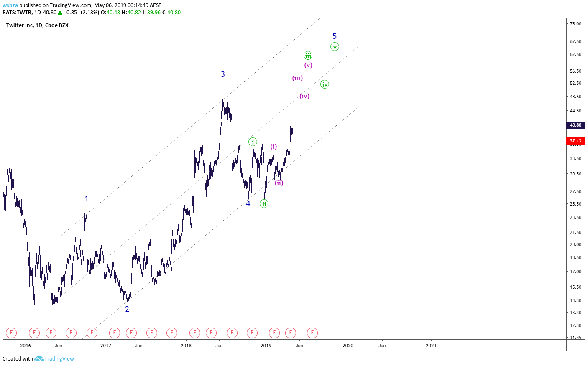588x366 pixels.
Task: Select the magenta (iv) subwave label
Action: (x=304, y=96)
